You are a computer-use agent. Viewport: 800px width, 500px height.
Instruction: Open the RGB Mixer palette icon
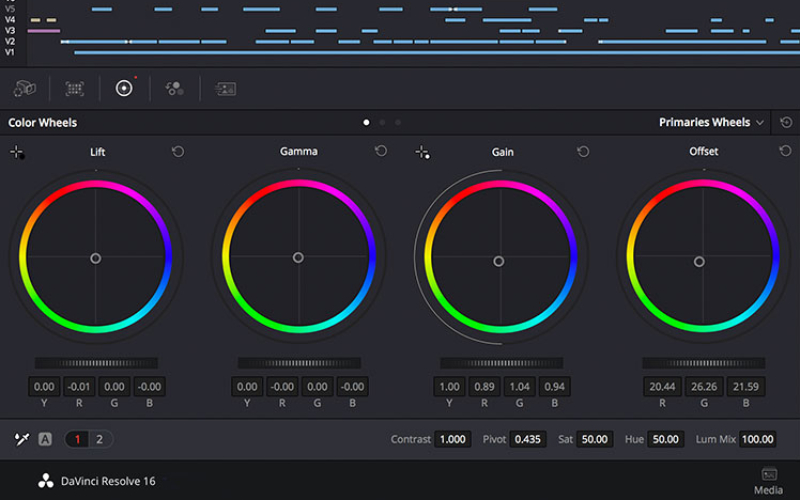click(x=174, y=89)
